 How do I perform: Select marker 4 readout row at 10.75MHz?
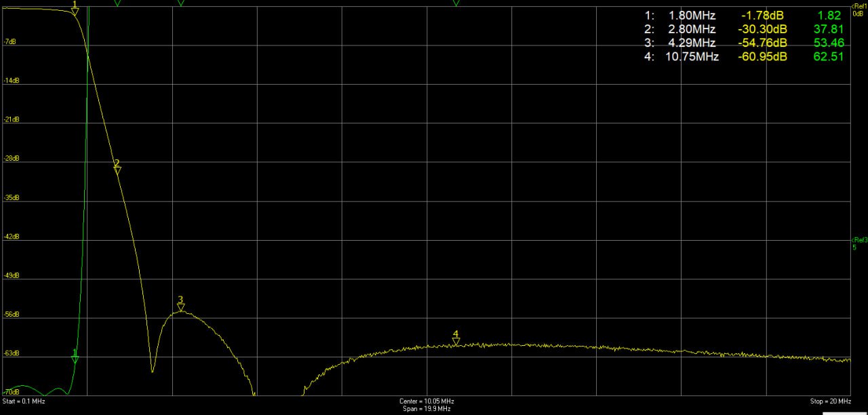coord(743,56)
